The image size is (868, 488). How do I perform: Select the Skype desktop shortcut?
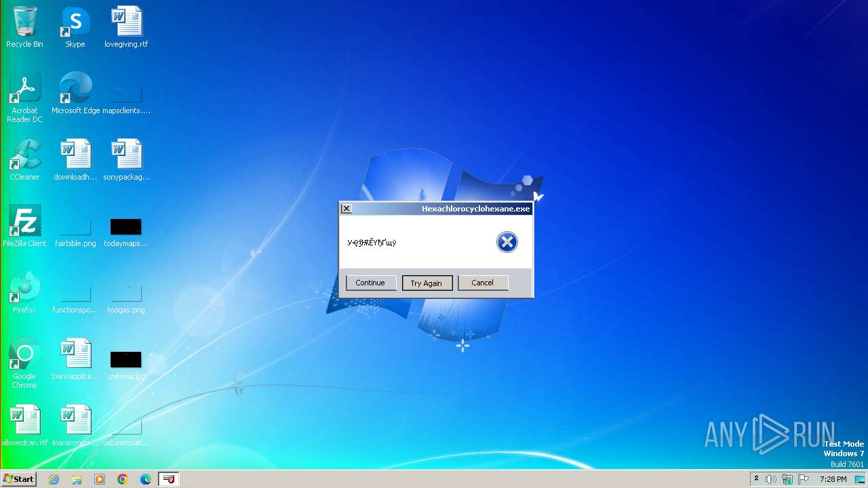[75, 27]
